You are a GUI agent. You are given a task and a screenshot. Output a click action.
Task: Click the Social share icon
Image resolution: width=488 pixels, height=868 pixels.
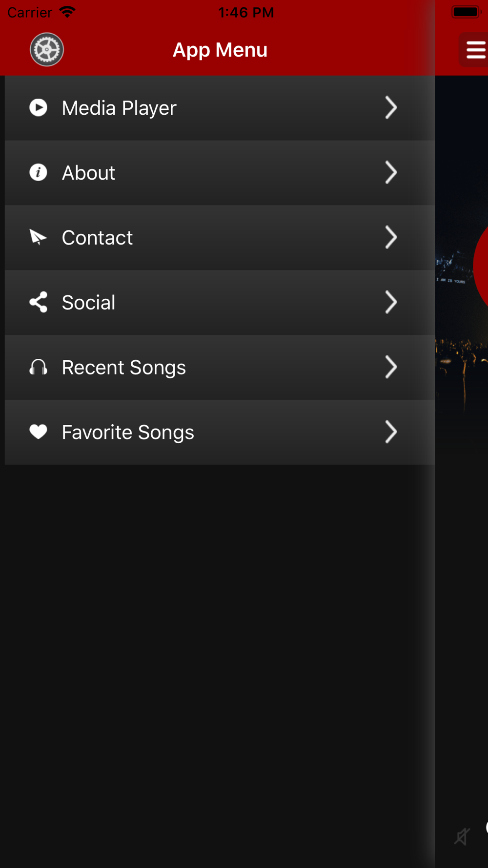pyautogui.click(x=38, y=302)
